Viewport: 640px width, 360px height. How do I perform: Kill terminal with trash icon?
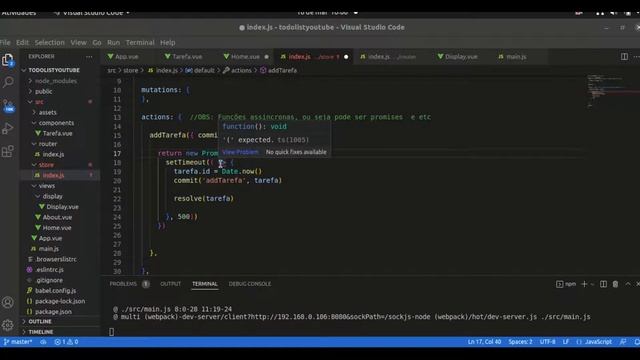(615, 284)
